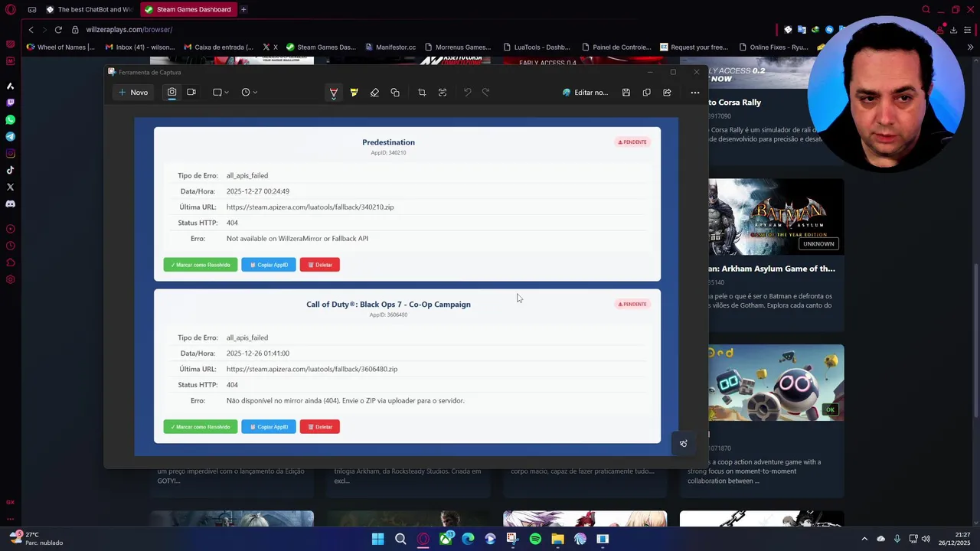Click the OK badge on the robot game card

[x=830, y=409]
